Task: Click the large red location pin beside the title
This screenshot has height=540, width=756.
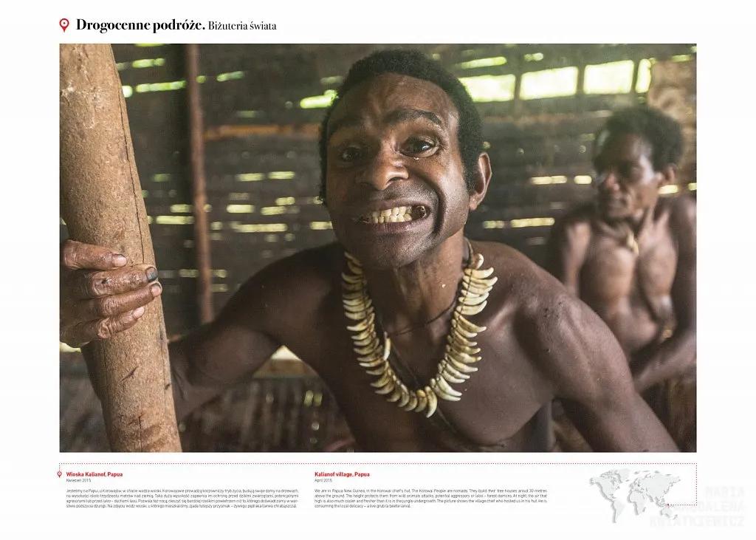Action: (x=63, y=25)
